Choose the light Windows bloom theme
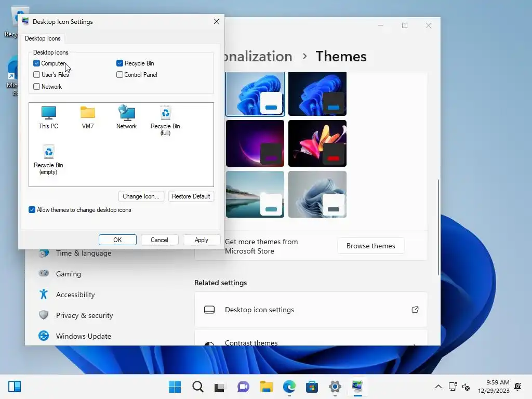The height and width of the screenshot is (399, 532). pos(255,94)
